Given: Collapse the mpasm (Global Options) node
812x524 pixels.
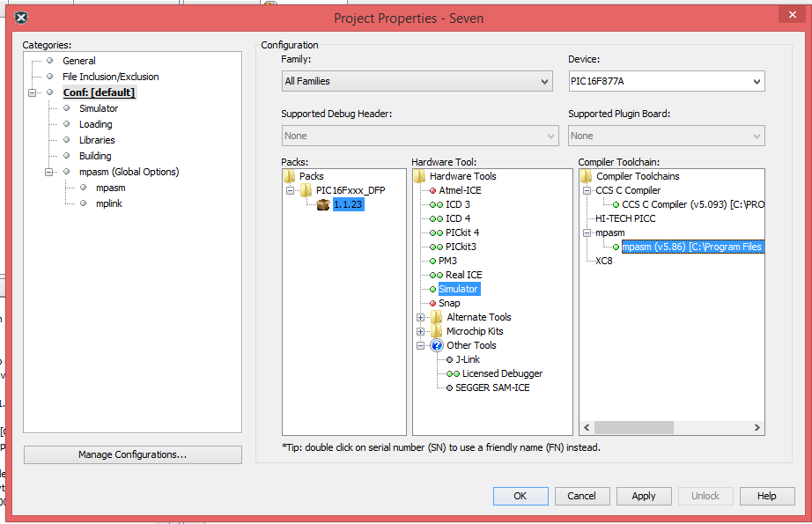Looking at the screenshot, I should pyautogui.click(x=48, y=172).
